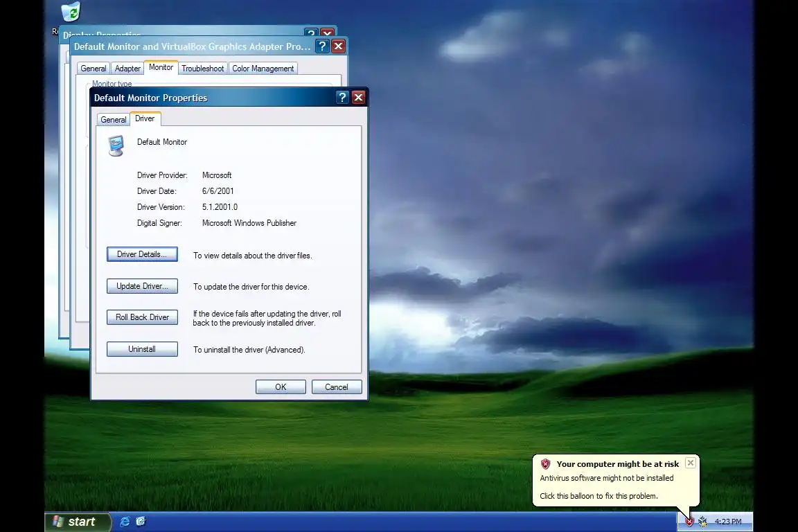Click the Uninstall driver button
The width and height of the screenshot is (798, 532).
(x=142, y=349)
